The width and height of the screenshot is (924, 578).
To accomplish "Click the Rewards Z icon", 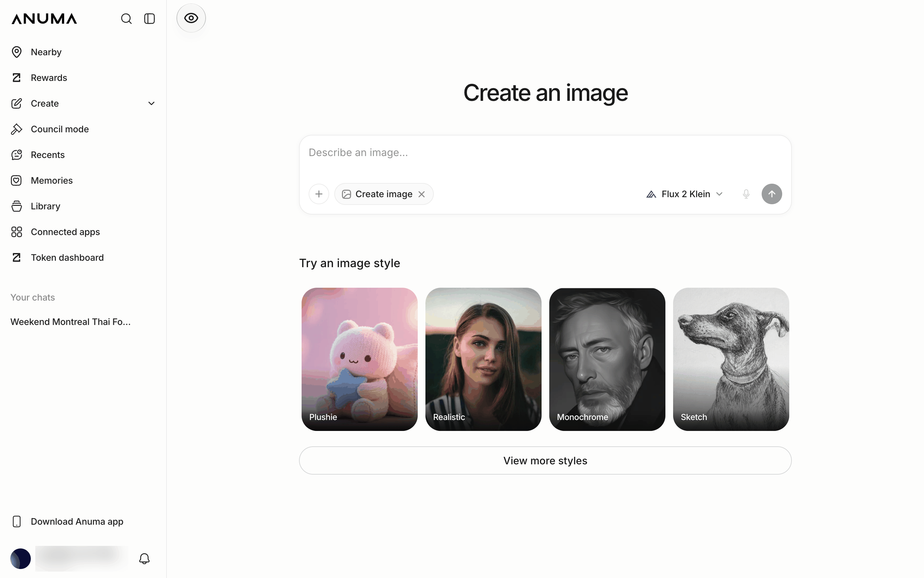I will tap(16, 78).
